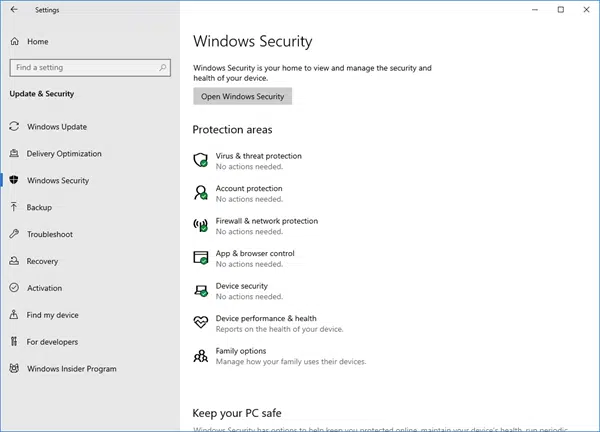600x432 pixels.
Task: Click the Device security icon
Action: point(199,290)
